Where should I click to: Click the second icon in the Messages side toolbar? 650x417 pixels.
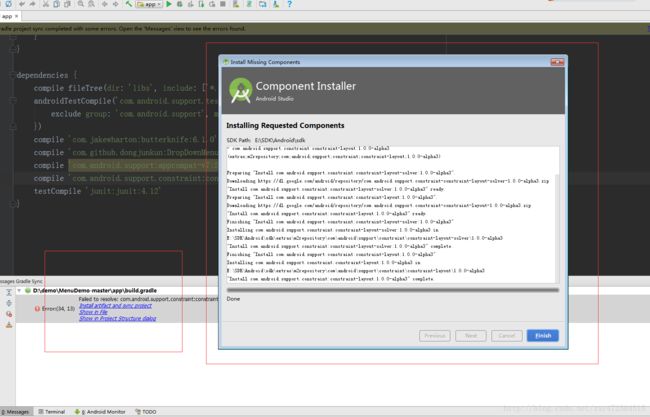coord(8,303)
